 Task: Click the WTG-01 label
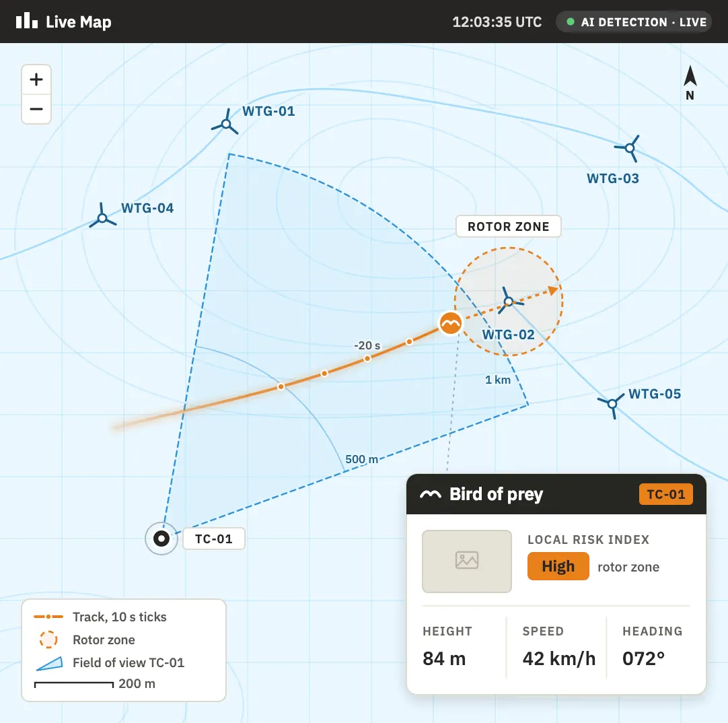(x=268, y=112)
